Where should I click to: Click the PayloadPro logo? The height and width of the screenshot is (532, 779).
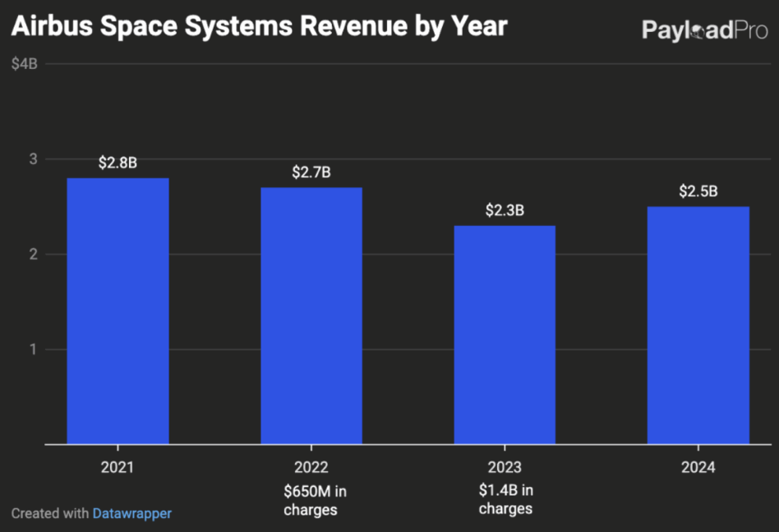[704, 30]
